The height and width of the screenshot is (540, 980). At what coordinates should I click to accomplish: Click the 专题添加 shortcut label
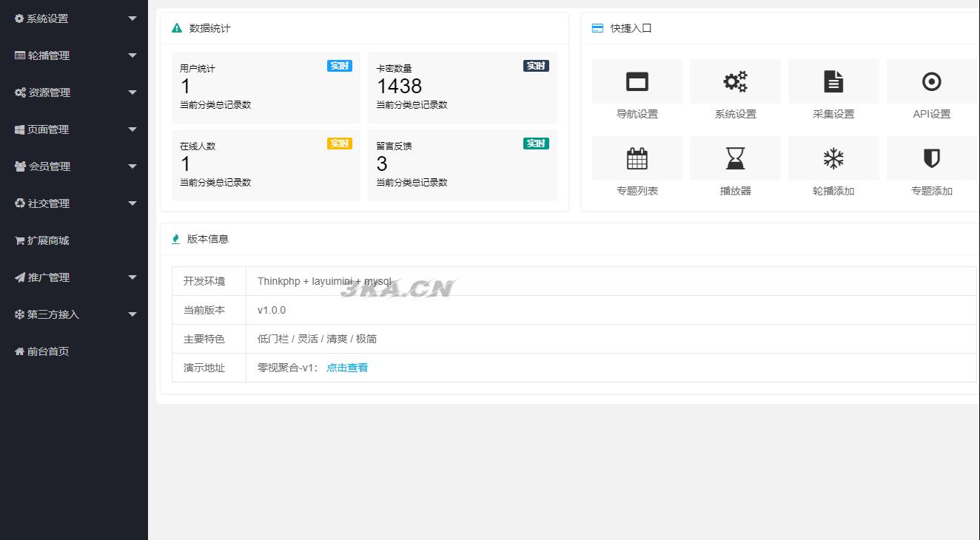point(931,191)
